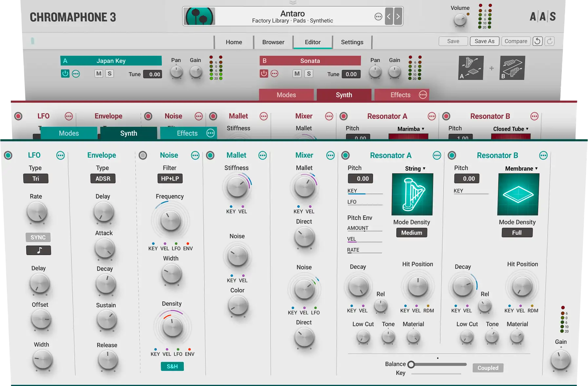Image resolution: width=588 pixels, height=386 pixels.
Task: Click the Coupled button
Action: click(x=488, y=368)
